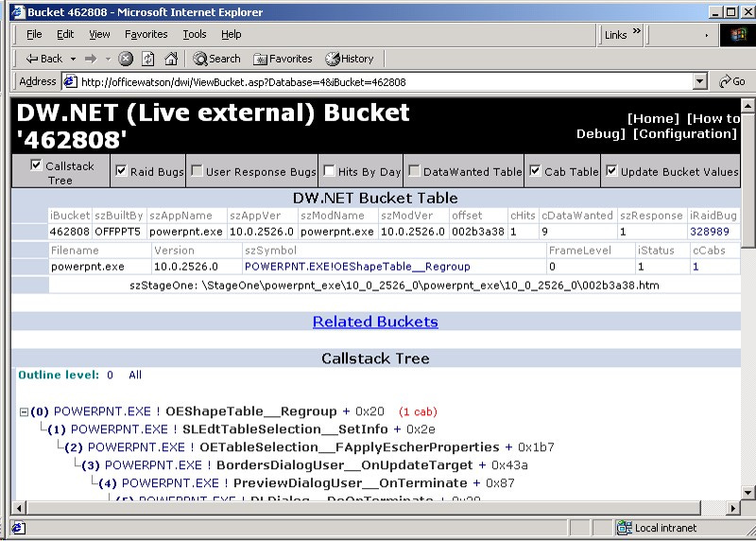Screen dimensions: 756x541
Task: Open the [Home] link in header
Action: [653, 119]
